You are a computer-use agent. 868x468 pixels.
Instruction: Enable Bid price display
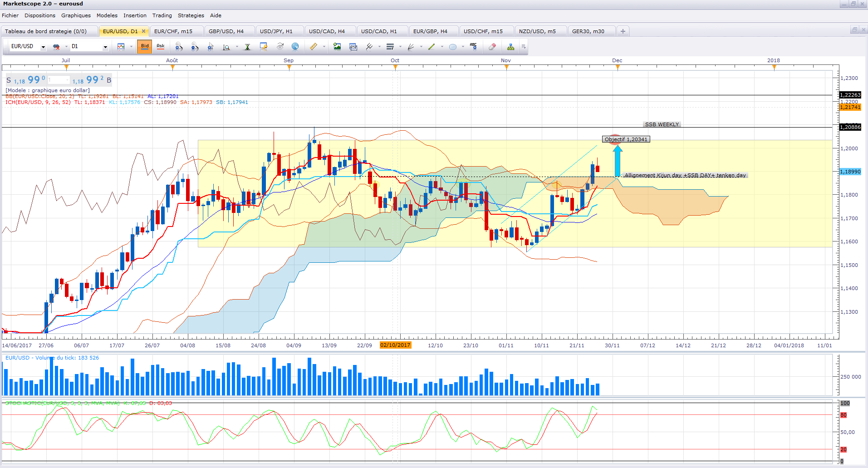coord(145,46)
